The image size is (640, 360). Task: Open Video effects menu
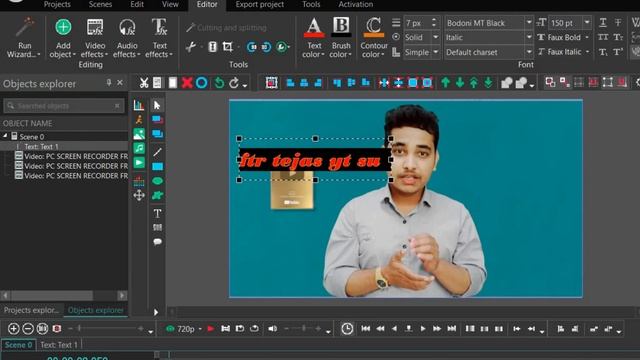coord(95,38)
